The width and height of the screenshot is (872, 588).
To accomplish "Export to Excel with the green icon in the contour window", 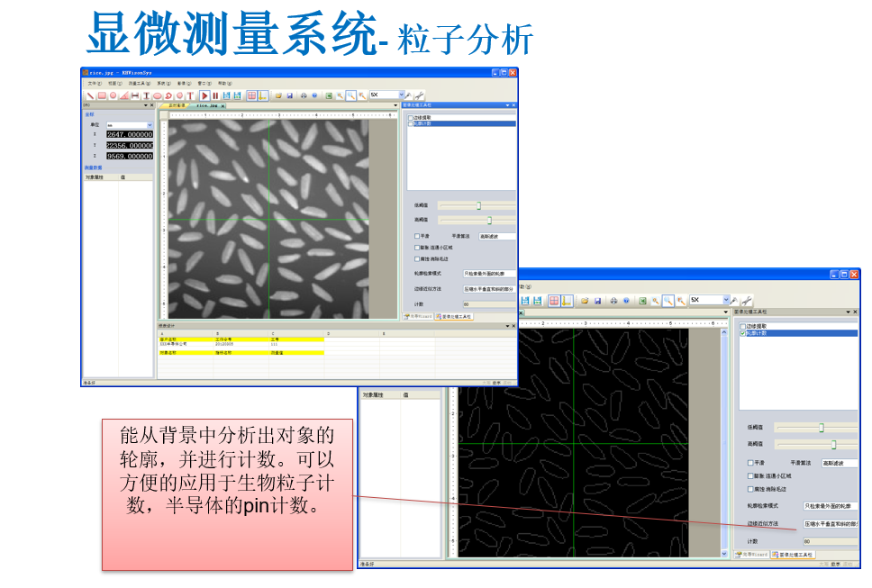I will click(x=642, y=301).
